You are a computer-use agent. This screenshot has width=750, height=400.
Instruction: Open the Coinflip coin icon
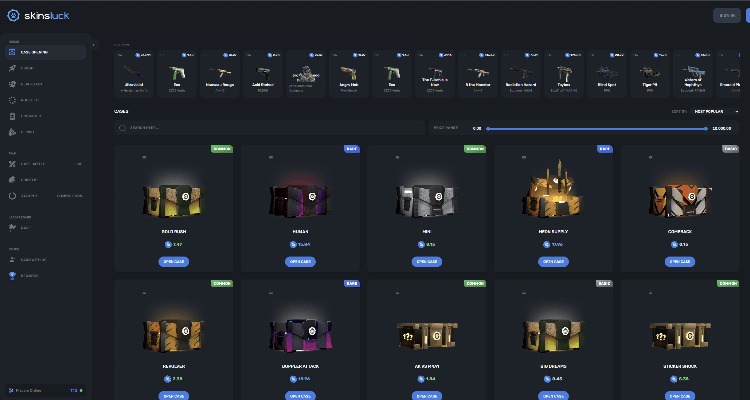tap(12, 180)
